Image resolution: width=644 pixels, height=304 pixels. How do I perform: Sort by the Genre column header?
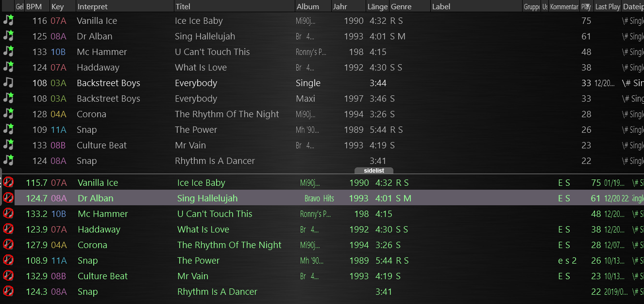tap(410, 6)
